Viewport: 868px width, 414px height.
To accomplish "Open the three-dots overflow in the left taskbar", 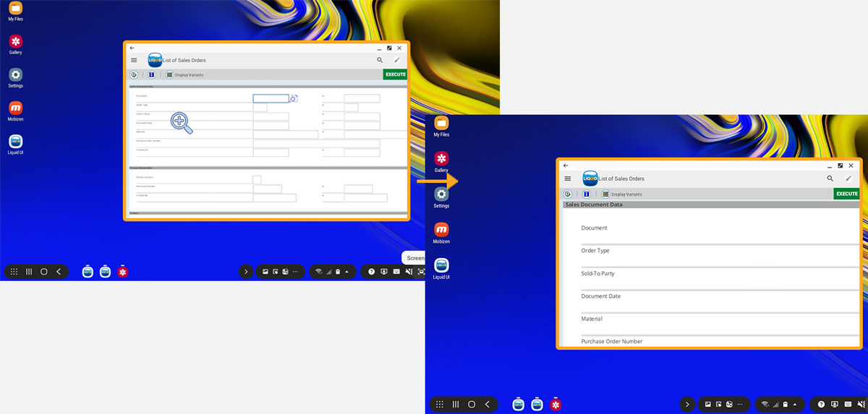I will 295,272.
